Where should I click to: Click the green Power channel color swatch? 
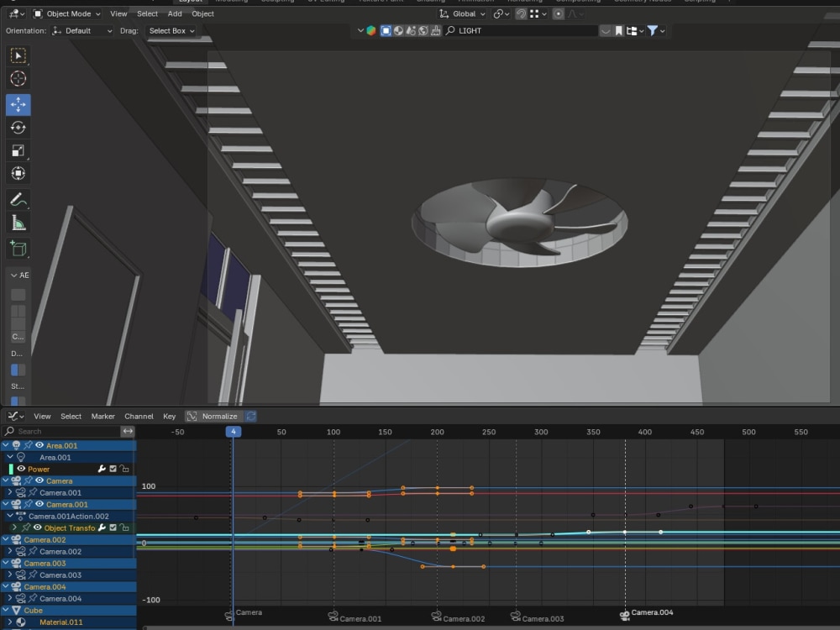(11, 469)
